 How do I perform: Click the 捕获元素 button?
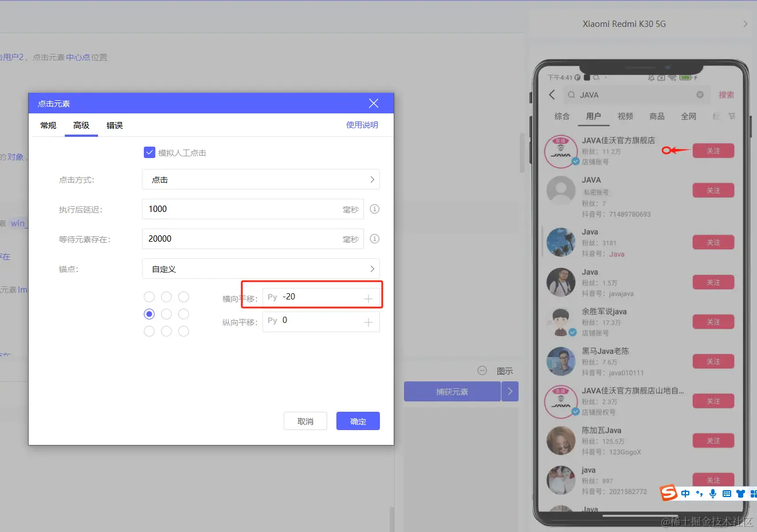(452, 392)
